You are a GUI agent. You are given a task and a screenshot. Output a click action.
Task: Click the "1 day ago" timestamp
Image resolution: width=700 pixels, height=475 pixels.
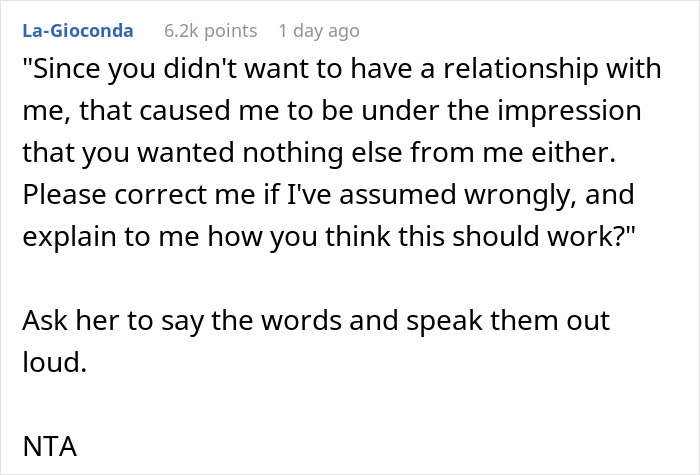point(318,31)
